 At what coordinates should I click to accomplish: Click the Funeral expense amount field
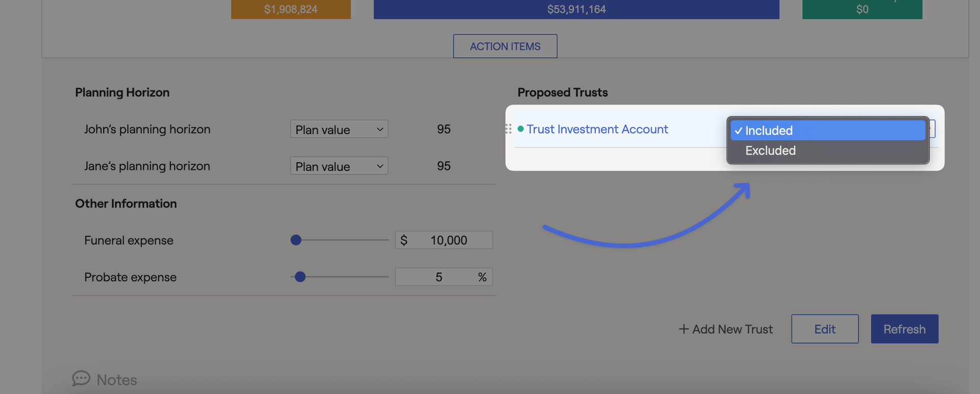click(448, 240)
